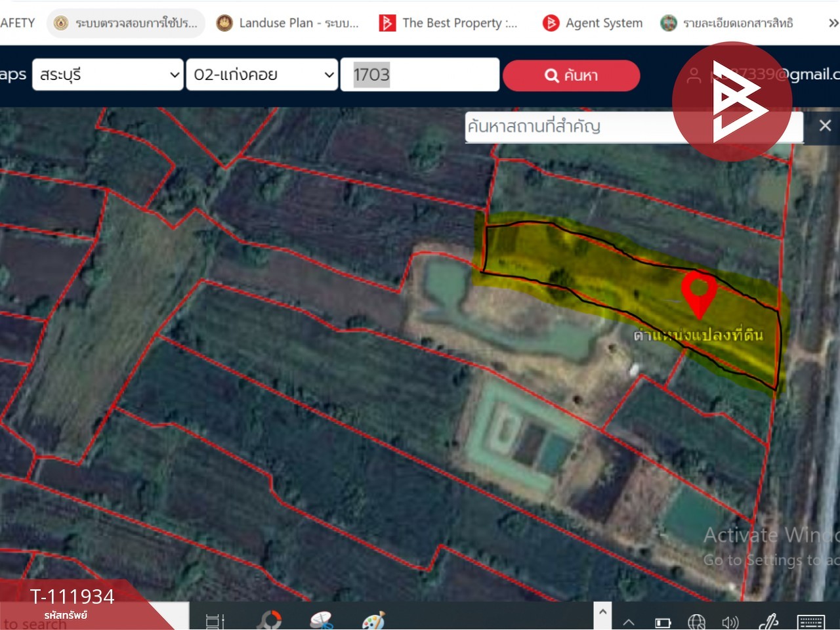Image resolution: width=840 pixels, height=630 pixels.
Task: Open the Agent System bookmark
Action: 593,23
